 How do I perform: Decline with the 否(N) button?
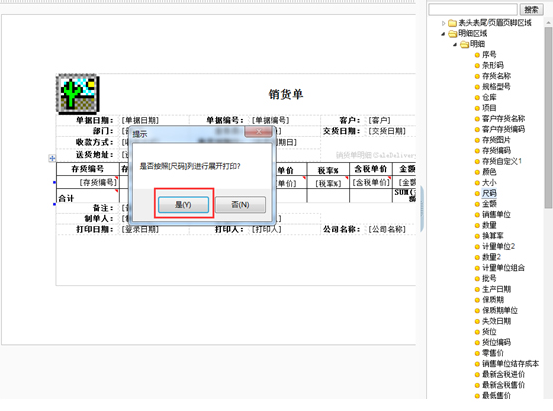point(240,205)
